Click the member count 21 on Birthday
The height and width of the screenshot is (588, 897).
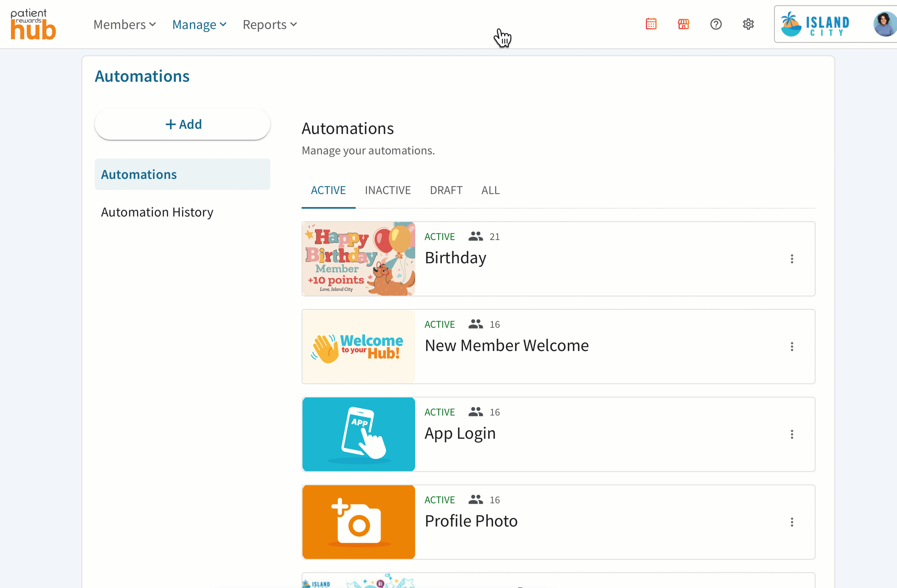coord(495,237)
